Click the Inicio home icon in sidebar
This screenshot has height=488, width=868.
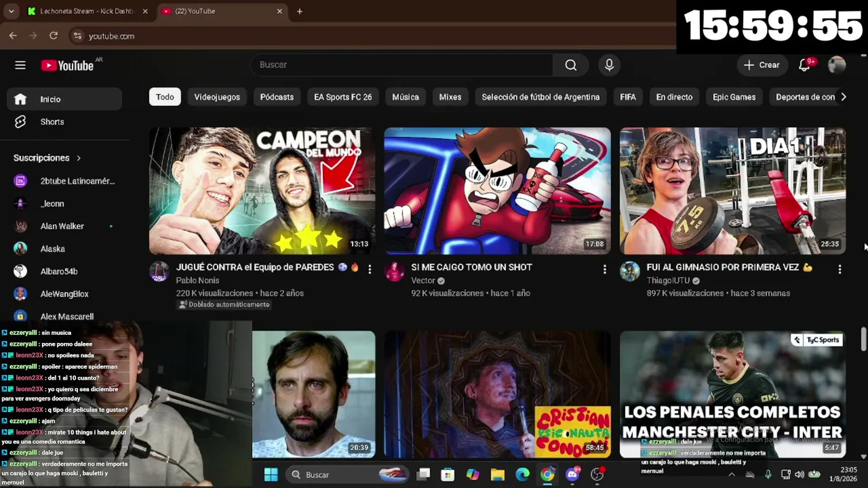(x=20, y=99)
